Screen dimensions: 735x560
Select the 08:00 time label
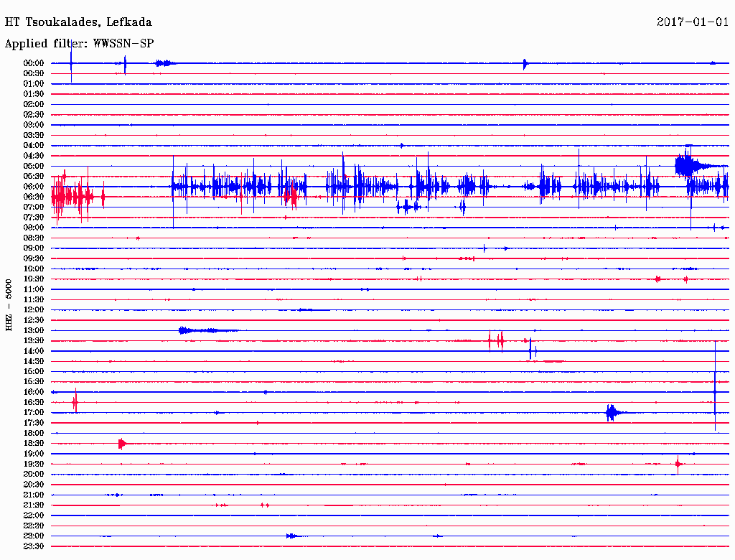coord(33,228)
